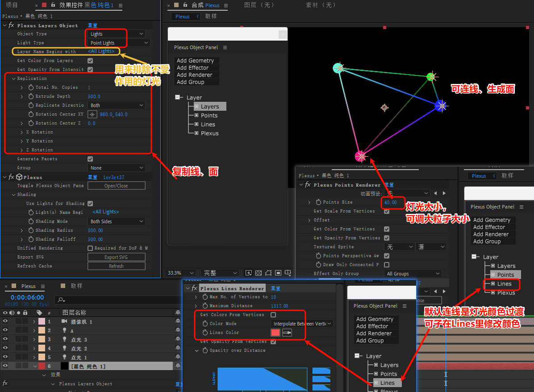Image resolution: width=534 pixels, height=392 pixels.
Task: Click region of interest icon in viewer
Action: click(x=278, y=273)
